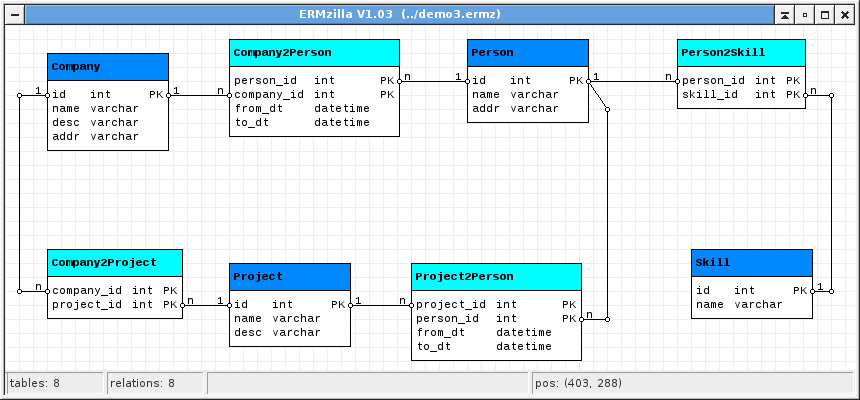Close the ERMzilla window

(845, 15)
